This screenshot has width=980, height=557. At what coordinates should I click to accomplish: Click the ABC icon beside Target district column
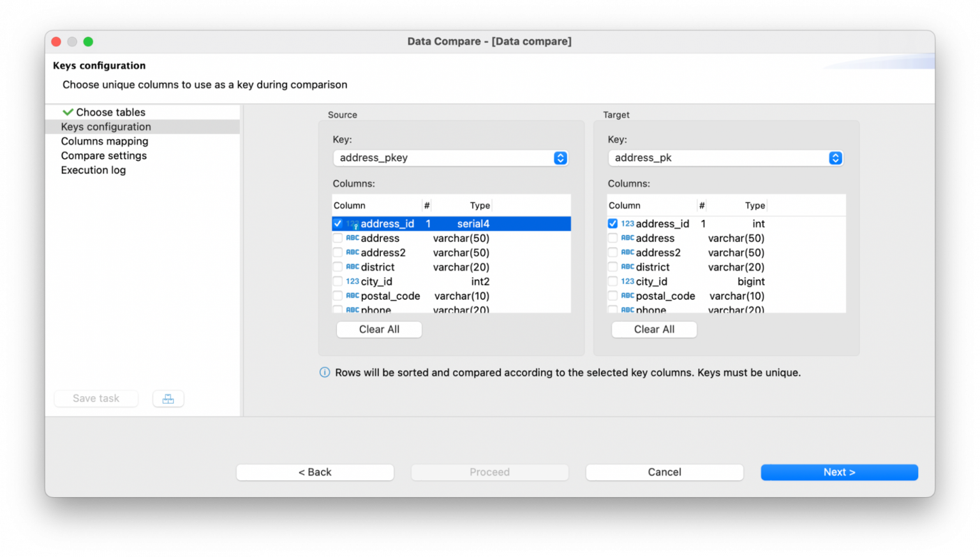(628, 267)
